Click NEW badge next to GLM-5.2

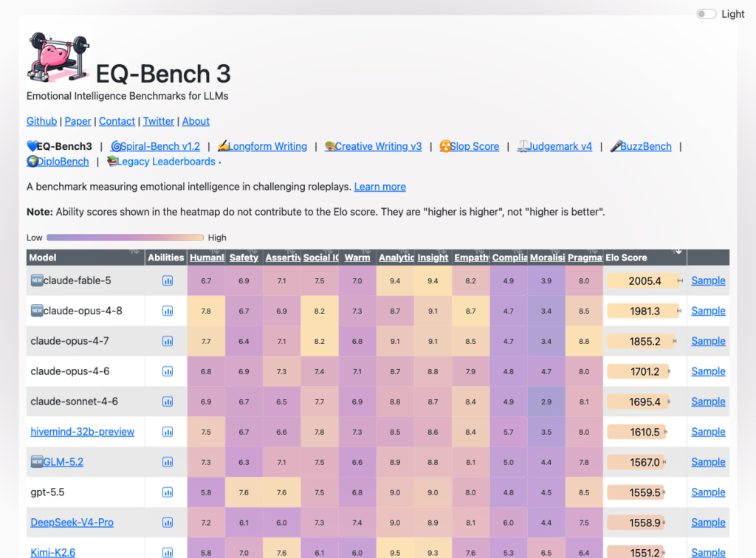pos(37,461)
